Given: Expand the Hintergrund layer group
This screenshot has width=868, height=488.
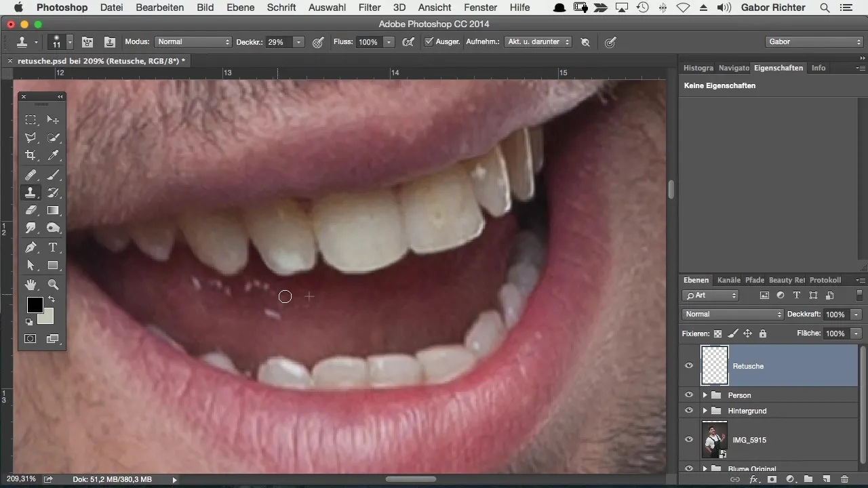Looking at the screenshot, I should click(x=705, y=411).
